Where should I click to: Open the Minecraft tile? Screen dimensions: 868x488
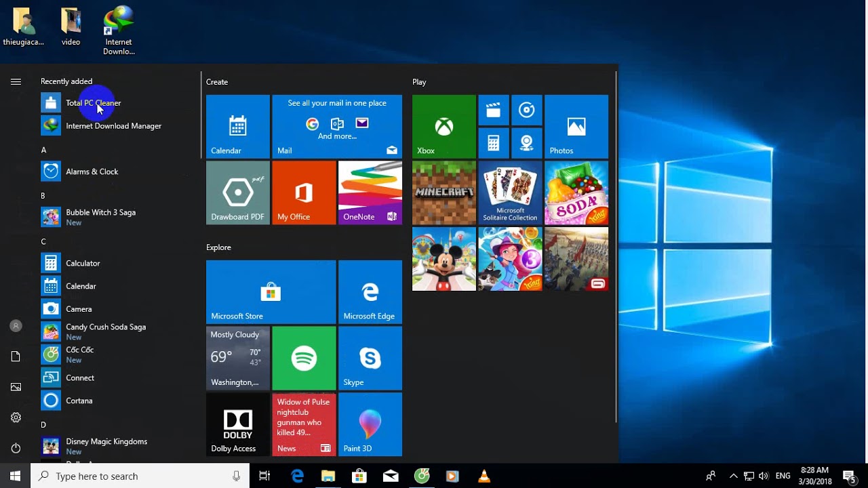tap(444, 192)
